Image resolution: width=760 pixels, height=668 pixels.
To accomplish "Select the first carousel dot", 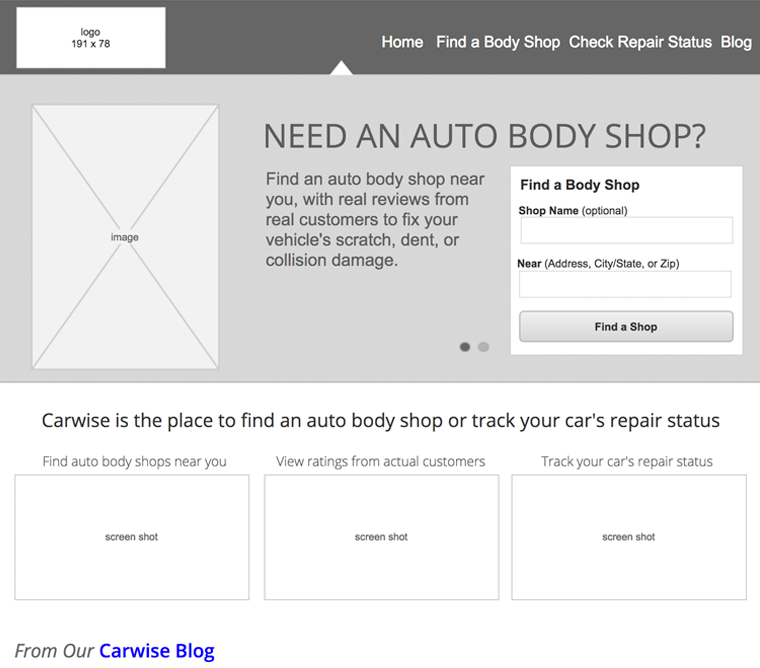I will click(465, 347).
